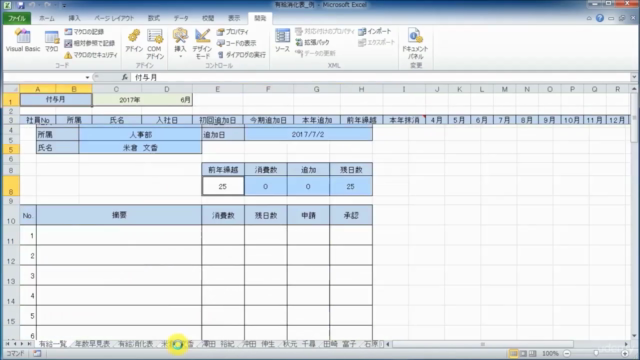Open control プロパティ properties
The height and width of the screenshot is (360, 640).
pos(233,31)
